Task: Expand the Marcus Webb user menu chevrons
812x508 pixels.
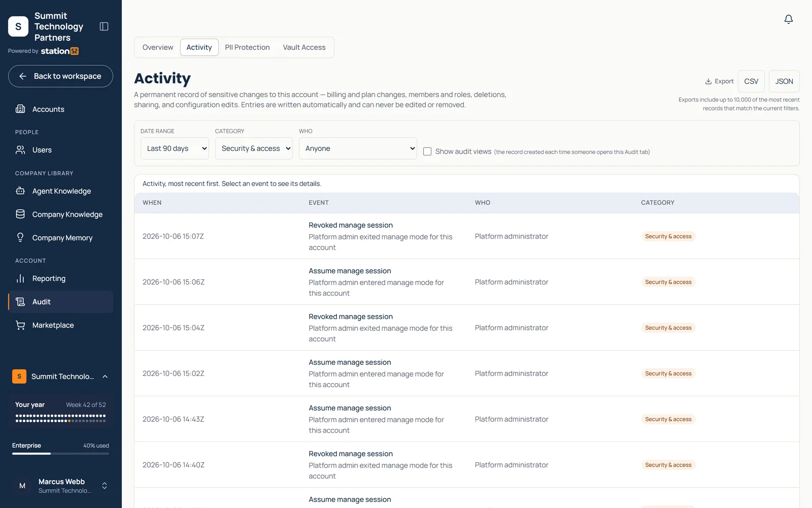Action: (105, 486)
